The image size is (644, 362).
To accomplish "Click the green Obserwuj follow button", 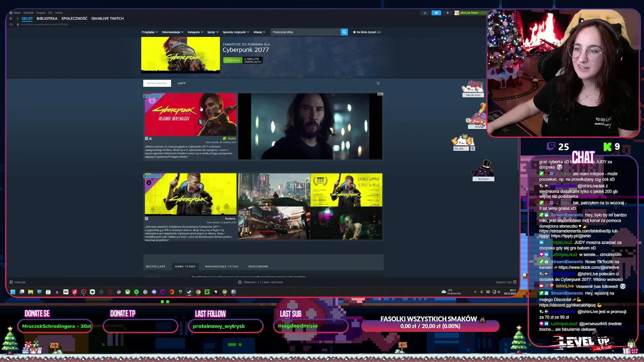I will tap(232, 60).
